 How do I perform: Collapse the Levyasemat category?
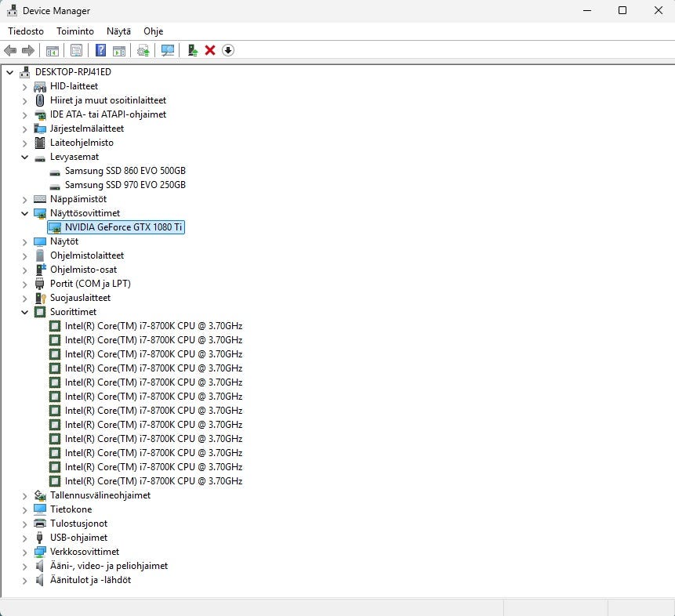24,158
